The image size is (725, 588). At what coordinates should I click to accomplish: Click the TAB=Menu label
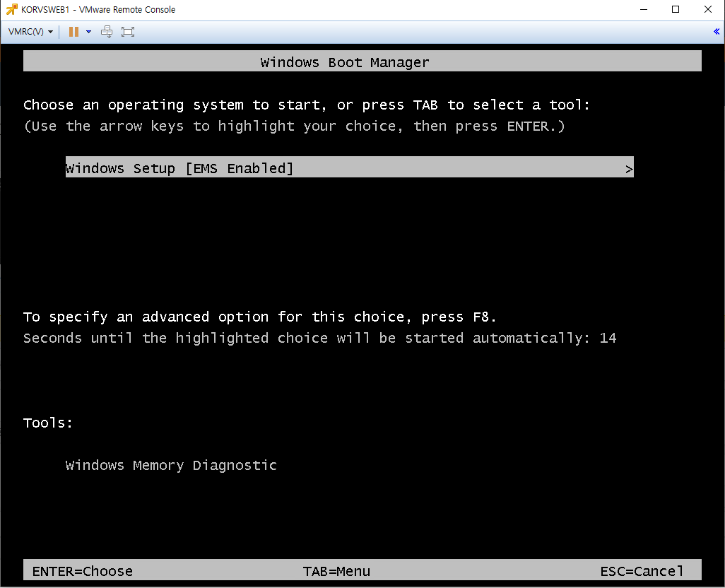click(x=336, y=571)
